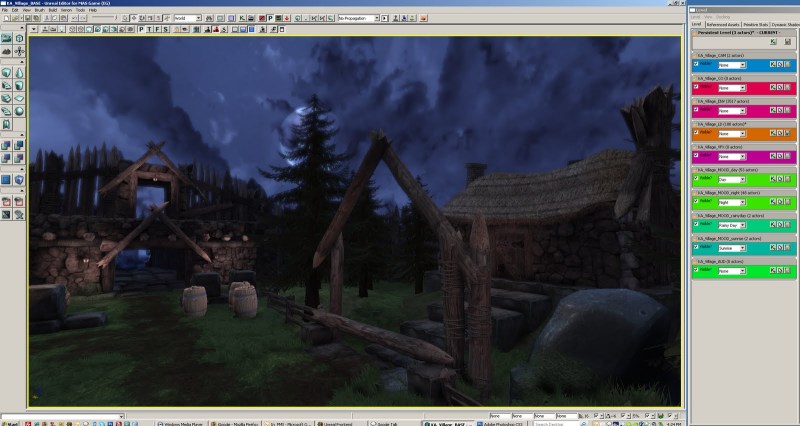Switch viewport to Front with F button
This screenshot has height=426, width=800.
[x=158, y=30]
